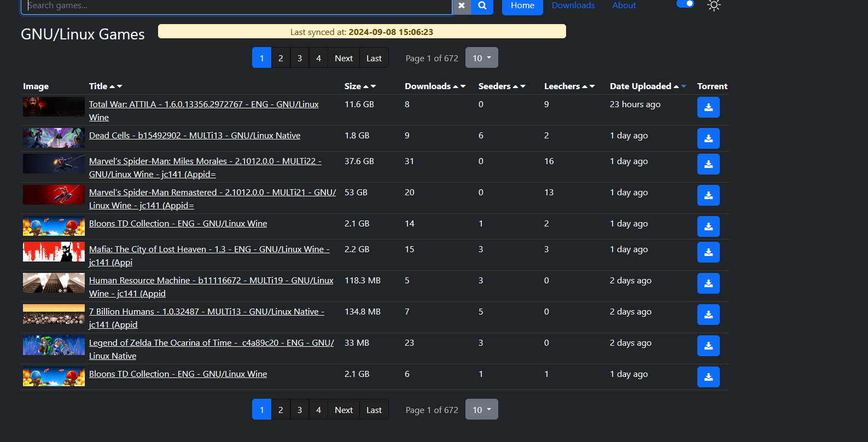The image size is (868, 442).
Task: Click the sun theme icon
Action: click(x=714, y=5)
